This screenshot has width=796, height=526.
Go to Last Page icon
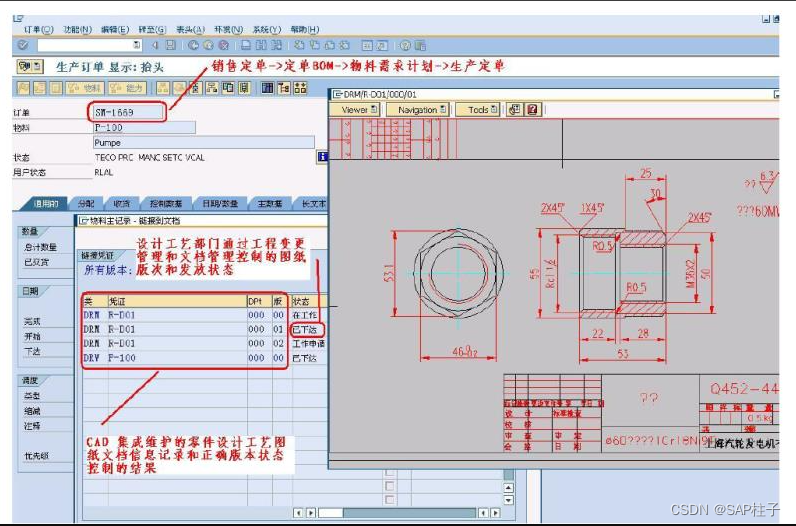345,45
